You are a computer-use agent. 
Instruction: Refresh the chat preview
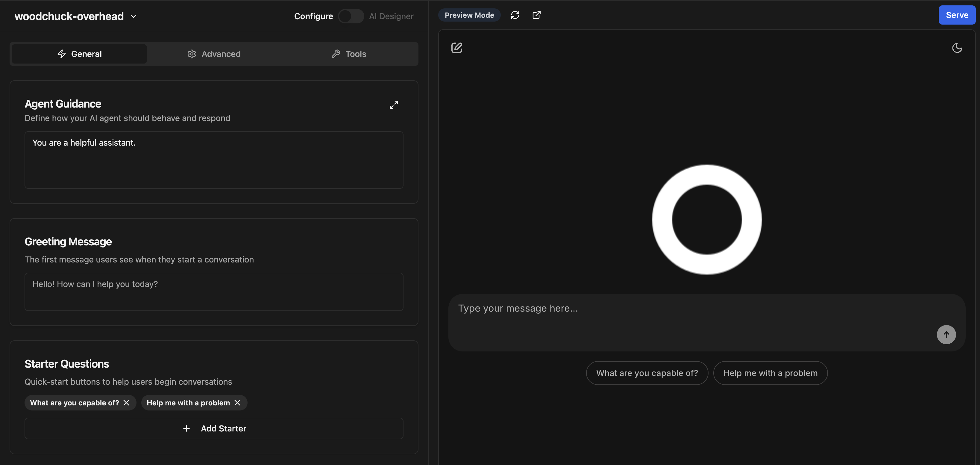tap(515, 15)
